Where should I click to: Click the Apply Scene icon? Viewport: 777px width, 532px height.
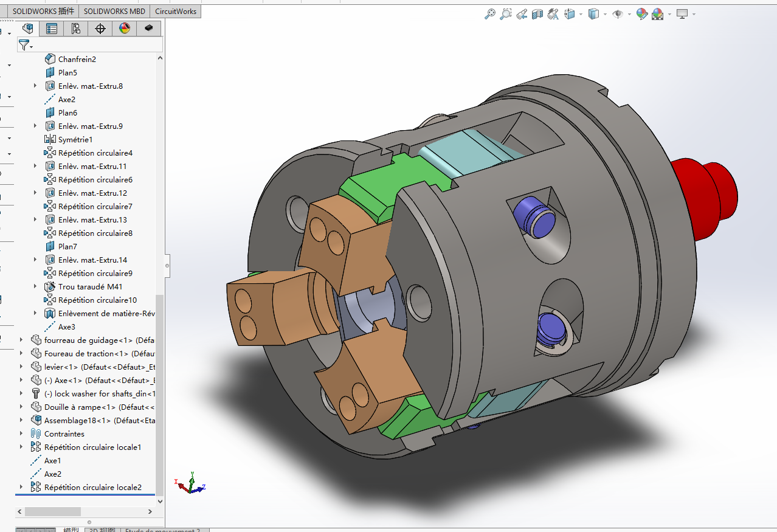coord(658,14)
